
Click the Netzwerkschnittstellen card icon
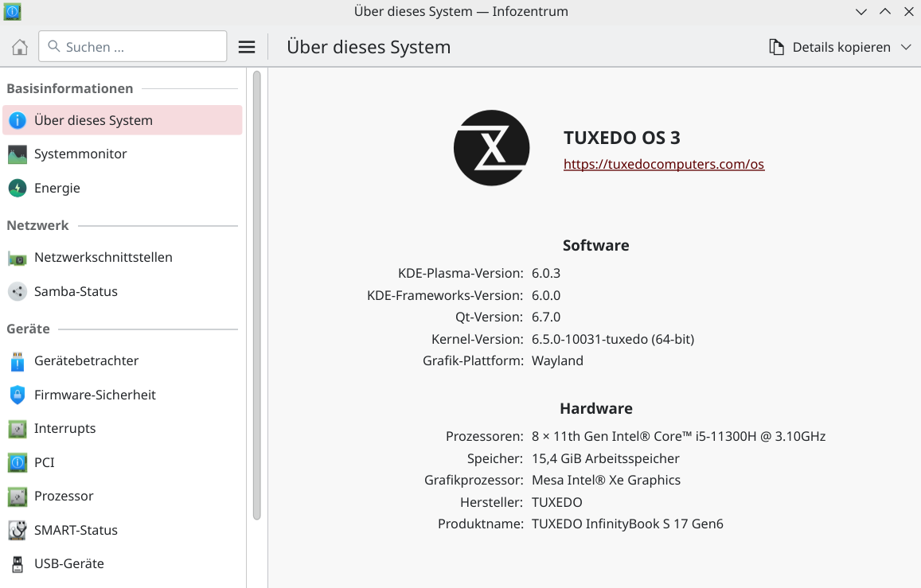point(18,258)
